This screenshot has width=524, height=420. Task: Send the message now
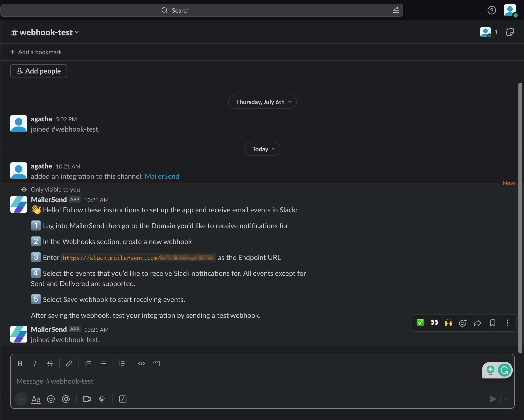pyautogui.click(x=493, y=399)
